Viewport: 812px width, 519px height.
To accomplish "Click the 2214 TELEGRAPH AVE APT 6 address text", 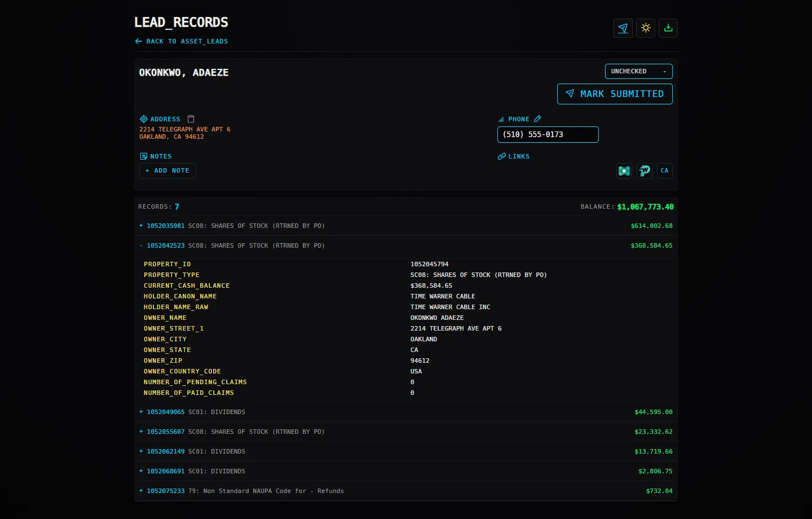I will [x=185, y=129].
